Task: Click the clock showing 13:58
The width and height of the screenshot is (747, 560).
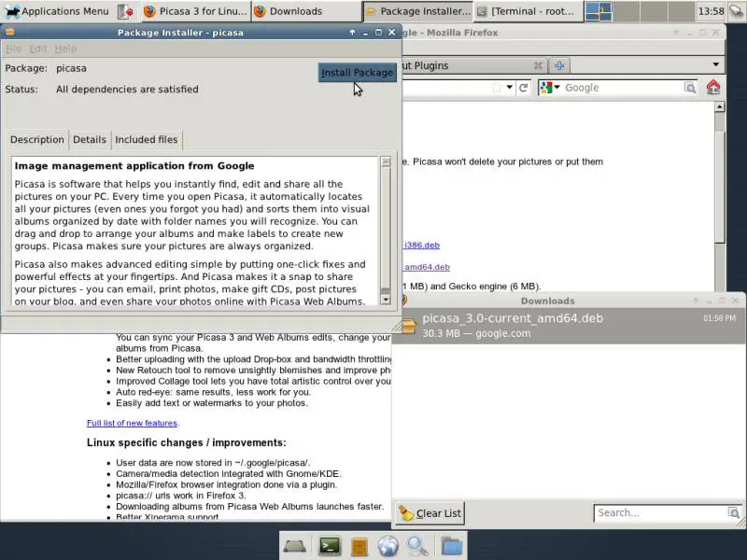Action: pyautogui.click(x=711, y=11)
